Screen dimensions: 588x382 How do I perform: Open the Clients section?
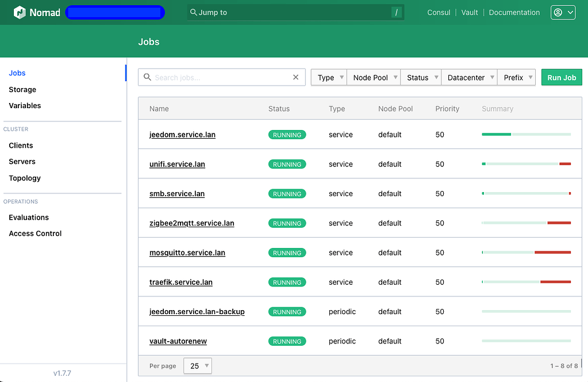tap(21, 145)
